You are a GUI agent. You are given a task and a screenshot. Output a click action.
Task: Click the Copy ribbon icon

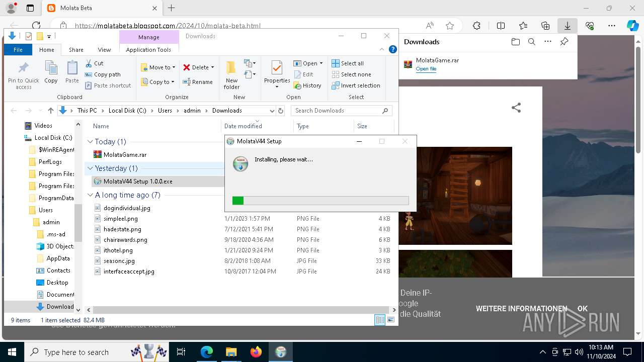pyautogui.click(x=51, y=72)
